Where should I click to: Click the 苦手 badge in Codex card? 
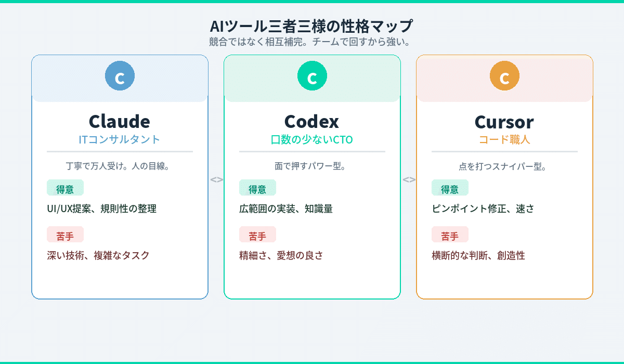[x=257, y=235]
